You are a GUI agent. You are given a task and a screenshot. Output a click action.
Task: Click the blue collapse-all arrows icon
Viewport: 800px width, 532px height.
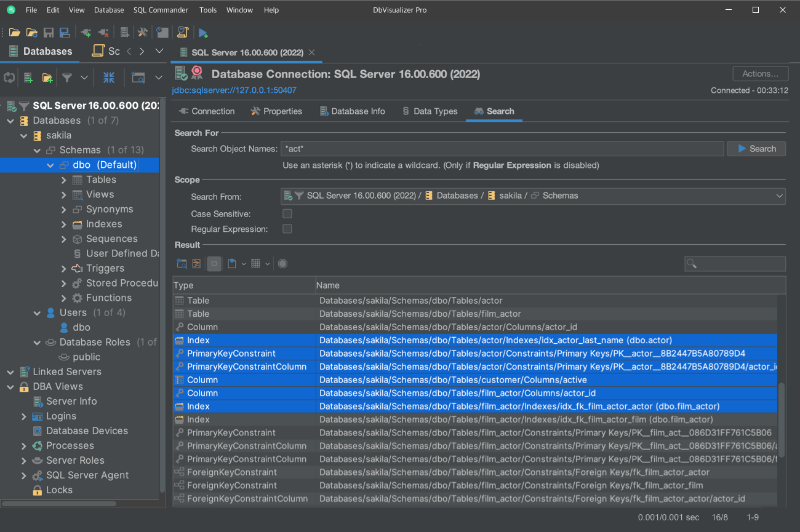(x=109, y=77)
